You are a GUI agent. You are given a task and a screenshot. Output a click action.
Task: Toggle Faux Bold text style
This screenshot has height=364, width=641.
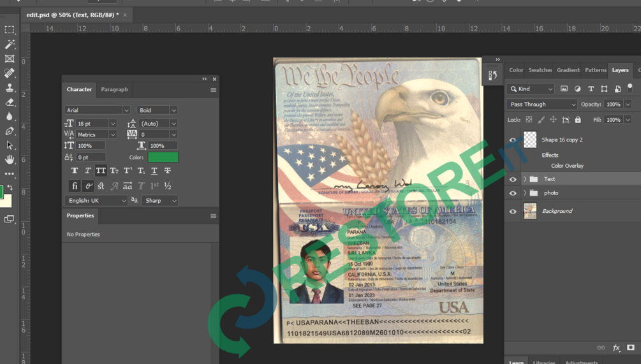point(75,171)
